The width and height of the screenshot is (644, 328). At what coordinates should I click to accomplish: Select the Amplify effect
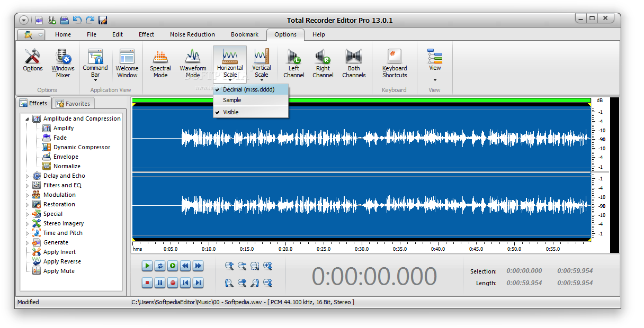(x=64, y=129)
